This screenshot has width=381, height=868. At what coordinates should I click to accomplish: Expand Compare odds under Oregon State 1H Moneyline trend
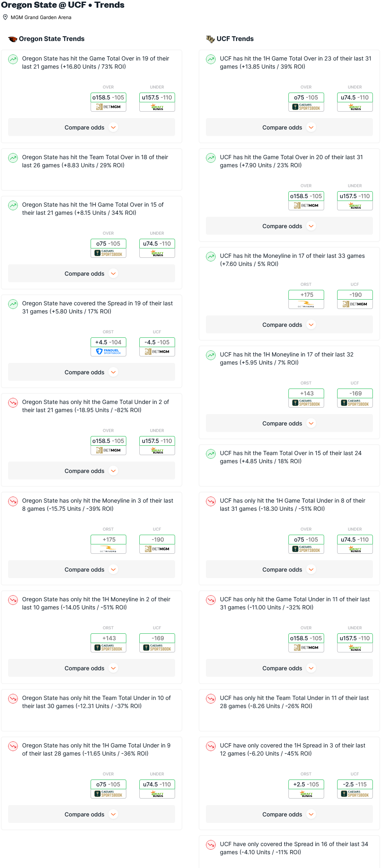pyautogui.click(x=92, y=668)
